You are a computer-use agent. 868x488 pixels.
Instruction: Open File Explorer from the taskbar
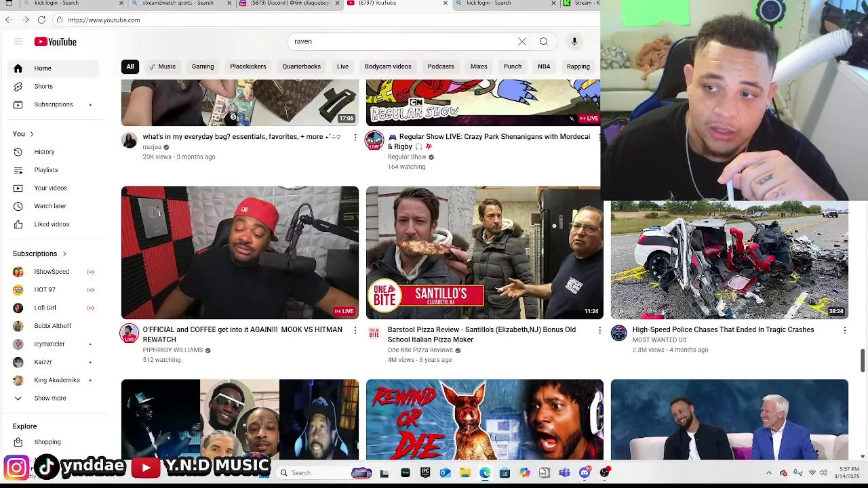tap(465, 473)
